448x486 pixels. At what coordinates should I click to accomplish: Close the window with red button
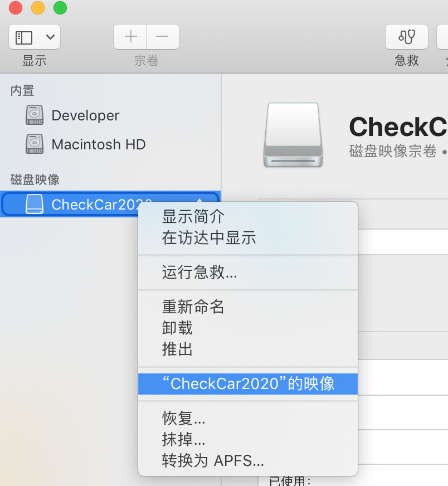[x=16, y=8]
